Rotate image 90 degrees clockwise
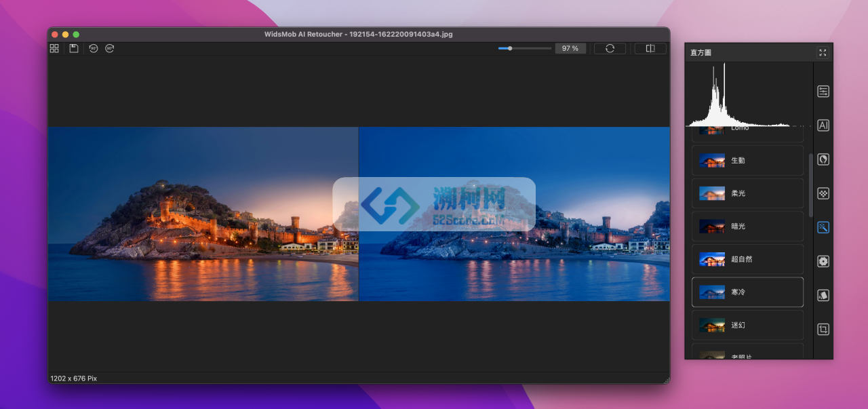This screenshot has width=868, height=409. [x=110, y=48]
